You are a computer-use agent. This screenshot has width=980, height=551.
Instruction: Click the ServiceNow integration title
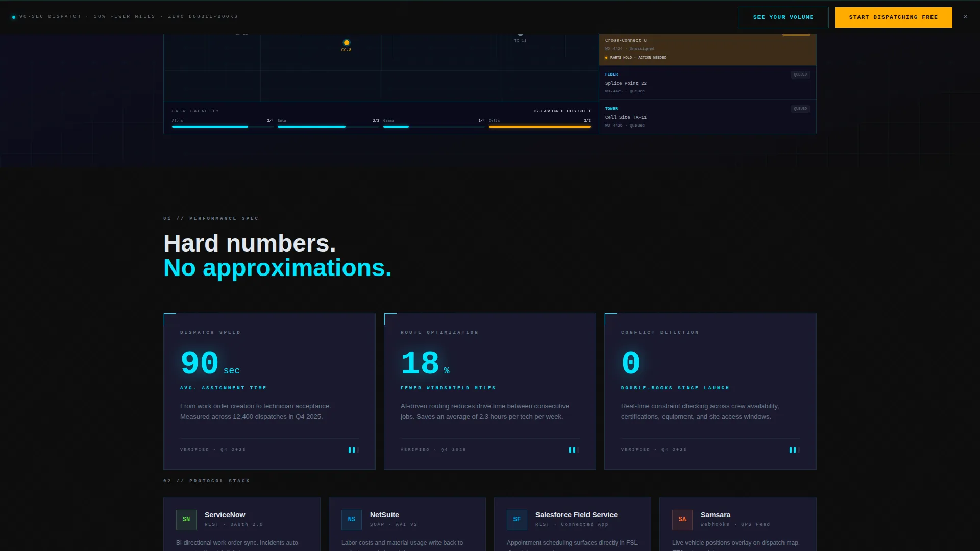(225, 515)
